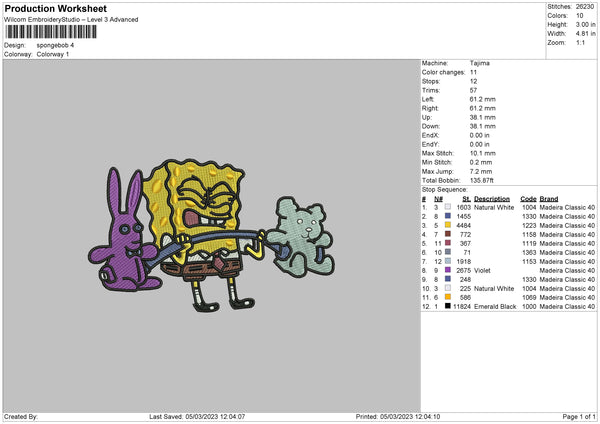
Task: Click thread code '1000' in the table
Action: pos(529,306)
